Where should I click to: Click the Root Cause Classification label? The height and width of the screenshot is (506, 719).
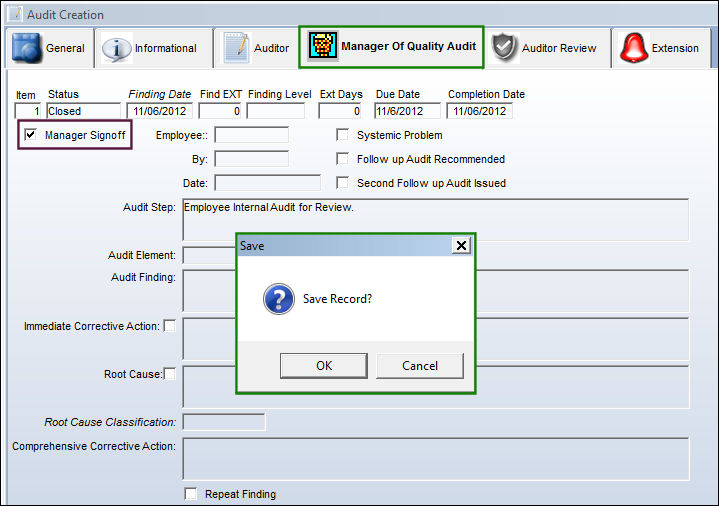110,422
